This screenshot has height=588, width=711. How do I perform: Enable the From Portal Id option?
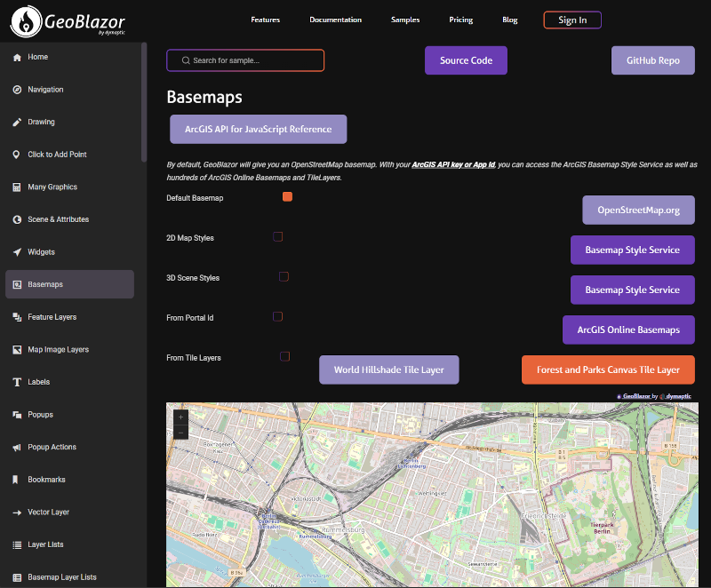pyautogui.click(x=277, y=316)
